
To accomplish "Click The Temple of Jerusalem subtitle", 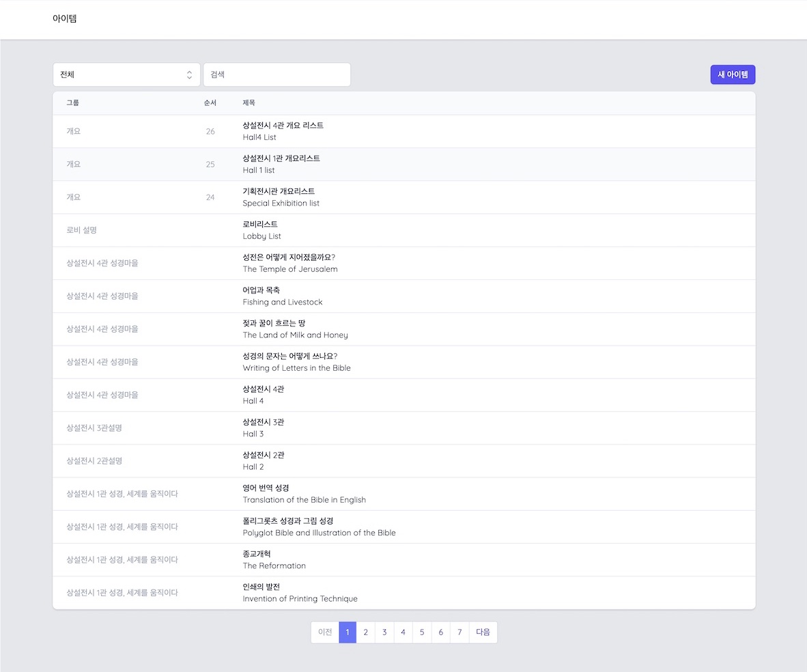I will click(290, 269).
